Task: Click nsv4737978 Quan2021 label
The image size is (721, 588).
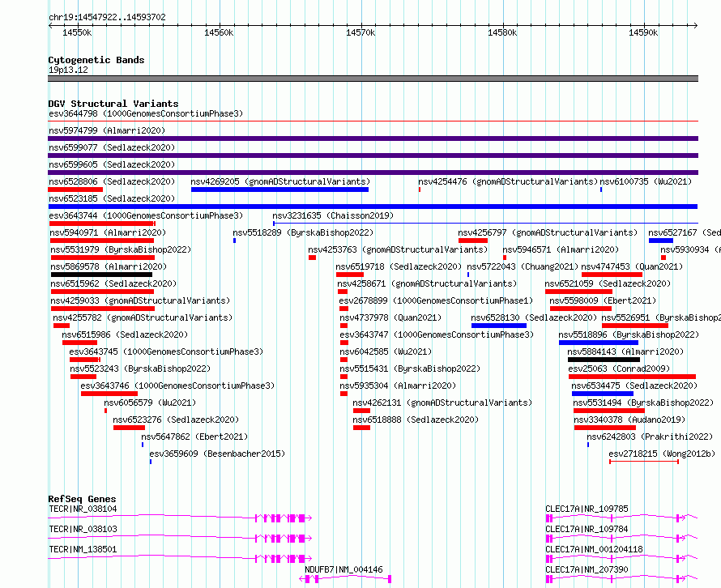Action: coord(390,317)
